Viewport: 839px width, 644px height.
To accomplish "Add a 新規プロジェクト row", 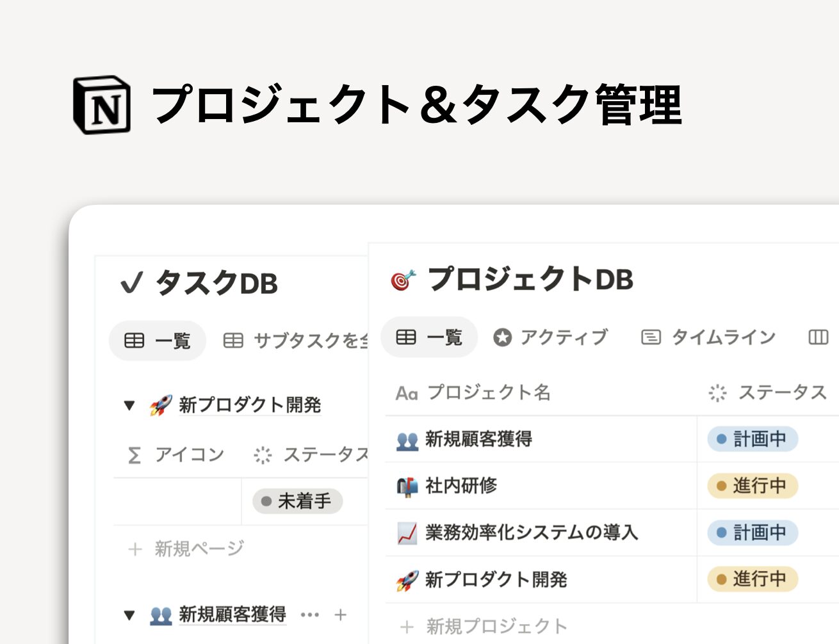I will (x=484, y=627).
